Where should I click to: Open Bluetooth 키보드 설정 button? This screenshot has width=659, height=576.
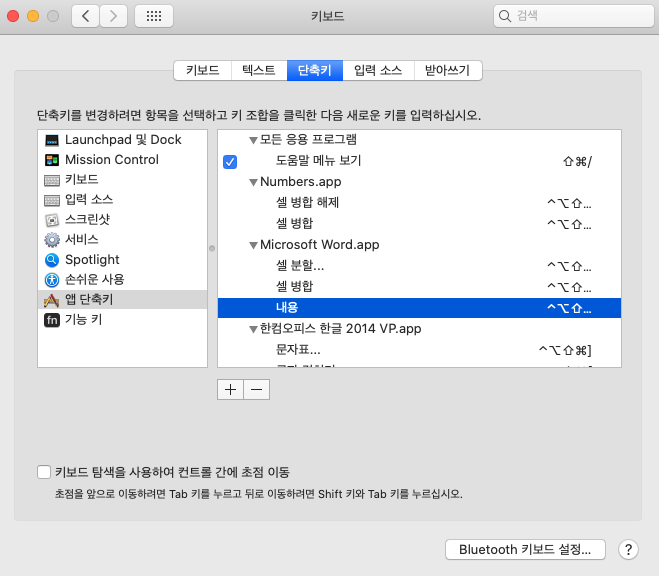(525, 550)
